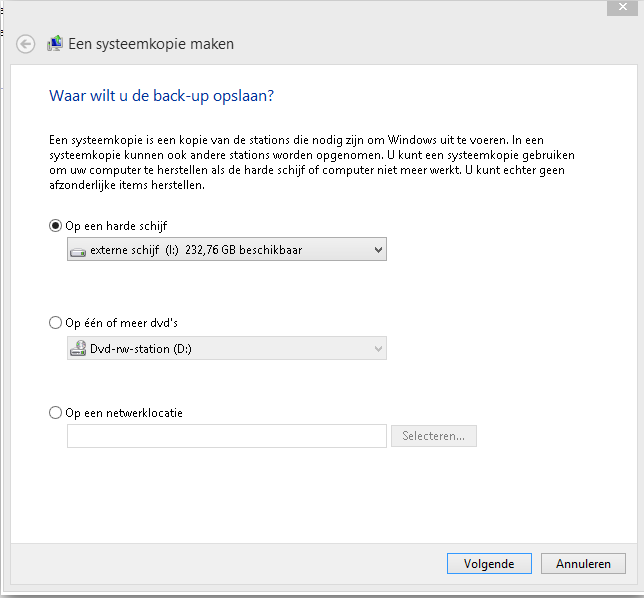Click the system image wizard icon beside title
644x598 pixels.
pyautogui.click(x=55, y=44)
